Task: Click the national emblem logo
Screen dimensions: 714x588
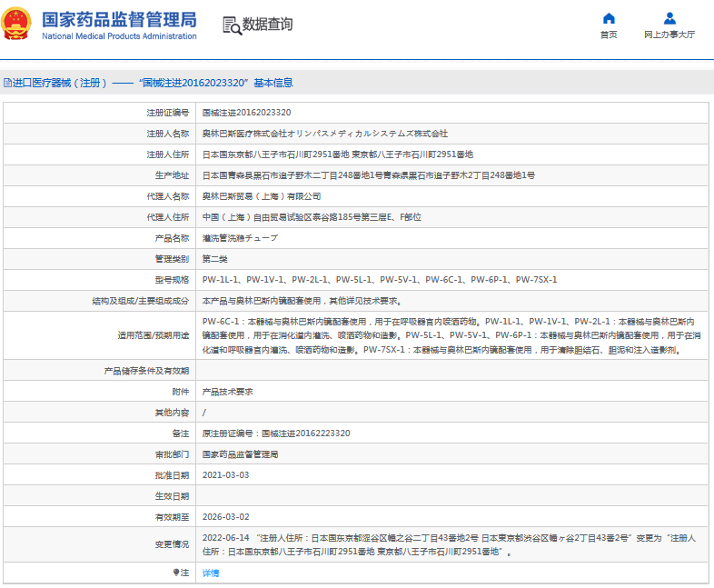Action: click(x=16, y=24)
